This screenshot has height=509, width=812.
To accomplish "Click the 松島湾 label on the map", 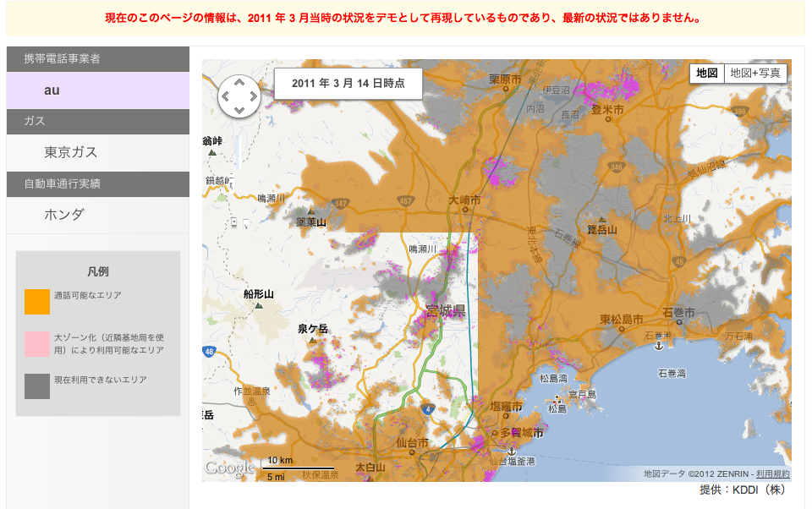I will (553, 379).
